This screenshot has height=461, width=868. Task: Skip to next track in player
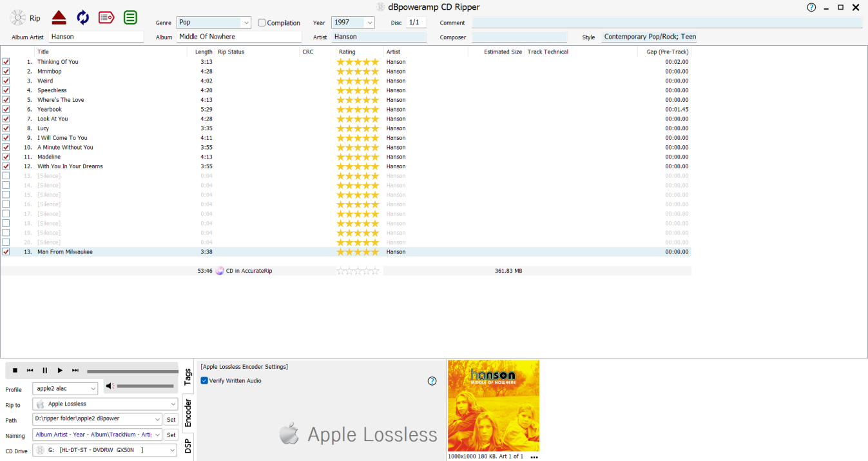click(x=75, y=370)
